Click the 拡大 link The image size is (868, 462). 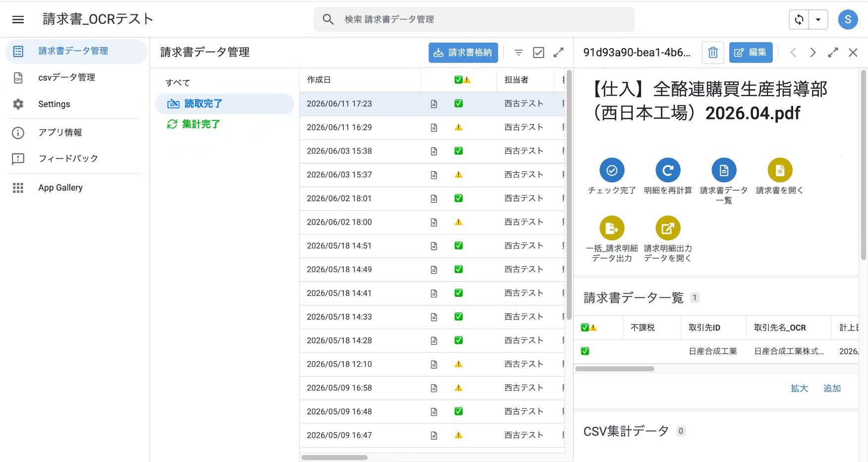click(x=799, y=389)
